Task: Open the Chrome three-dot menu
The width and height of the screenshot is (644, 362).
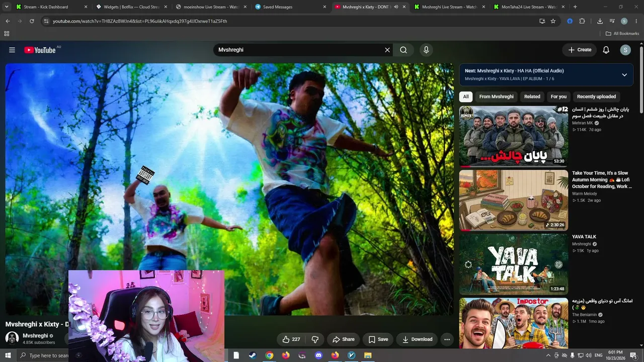Action: click(636, 21)
